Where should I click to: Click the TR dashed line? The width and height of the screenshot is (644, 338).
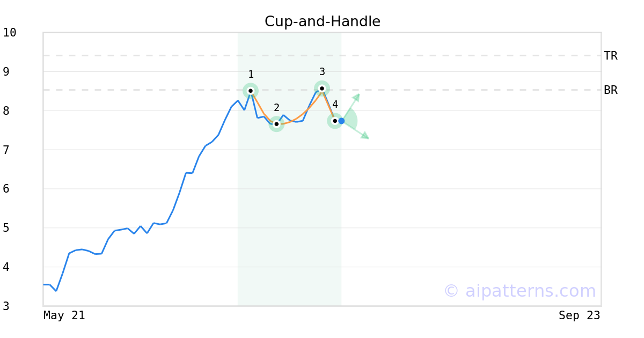322,55
